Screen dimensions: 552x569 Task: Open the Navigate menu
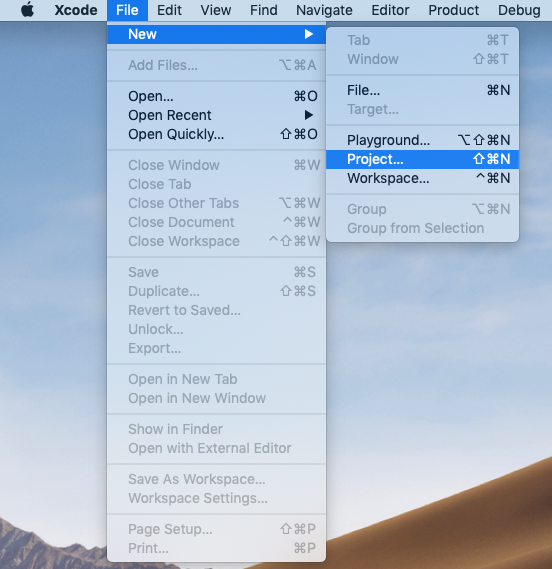pos(324,10)
